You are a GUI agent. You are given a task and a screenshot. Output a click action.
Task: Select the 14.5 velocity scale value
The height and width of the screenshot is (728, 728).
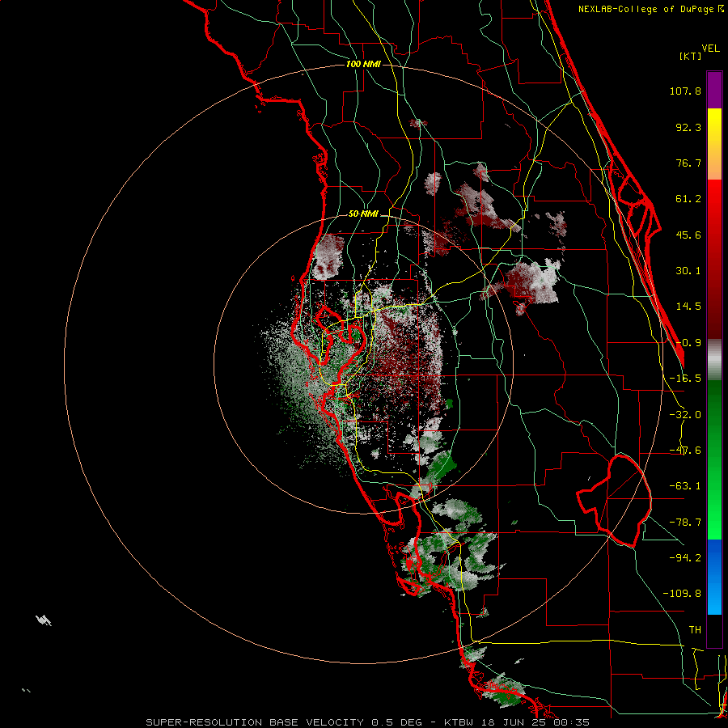[x=688, y=307]
